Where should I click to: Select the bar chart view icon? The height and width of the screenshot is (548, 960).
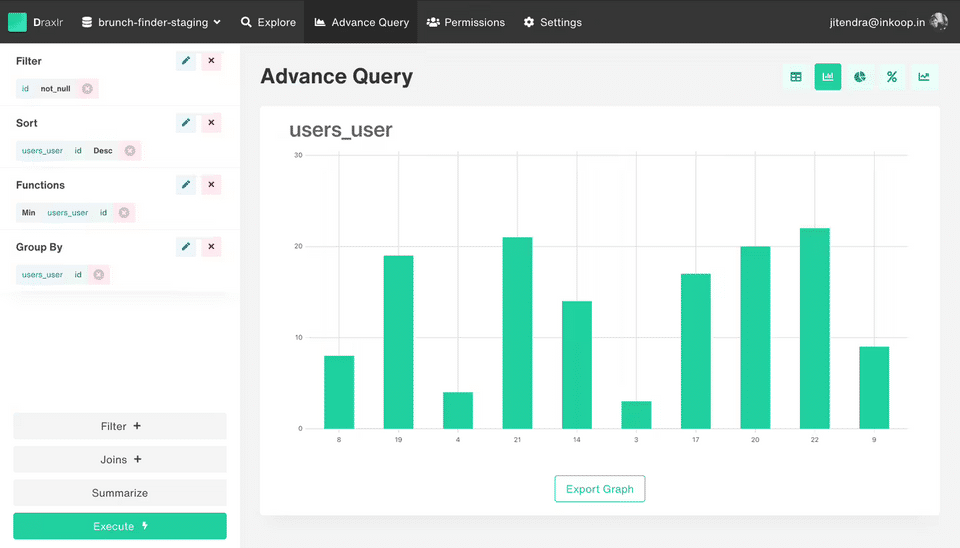pos(828,77)
